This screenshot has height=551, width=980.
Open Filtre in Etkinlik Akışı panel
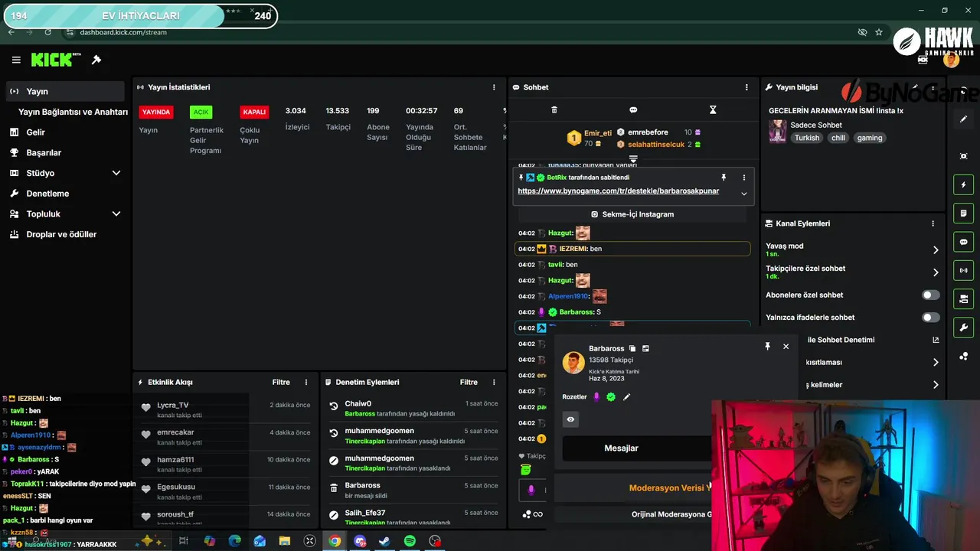tap(281, 382)
